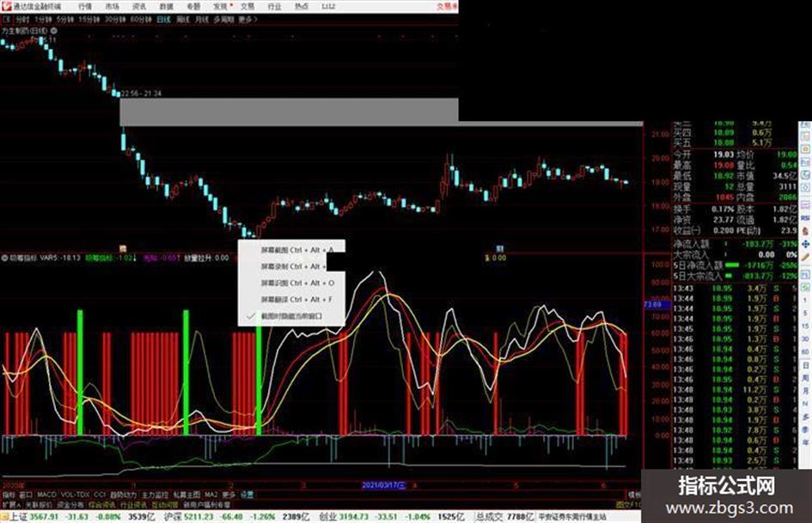Expand 更多 indicators list
Image resolution: width=812 pixels, height=523 pixels.
229,495
